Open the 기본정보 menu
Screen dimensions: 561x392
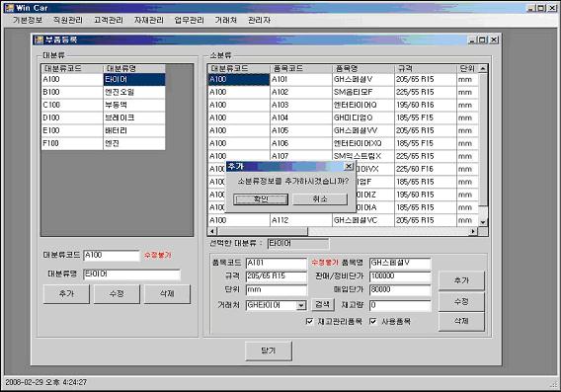tap(28, 20)
